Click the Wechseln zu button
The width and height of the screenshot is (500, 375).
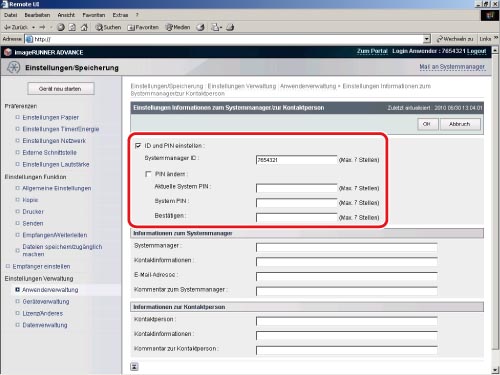click(x=455, y=39)
